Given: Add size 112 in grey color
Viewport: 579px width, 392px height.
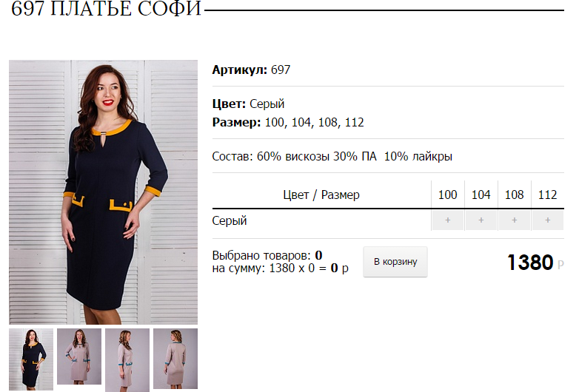Looking at the screenshot, I should pyautogui.click(x=548, y=220).
